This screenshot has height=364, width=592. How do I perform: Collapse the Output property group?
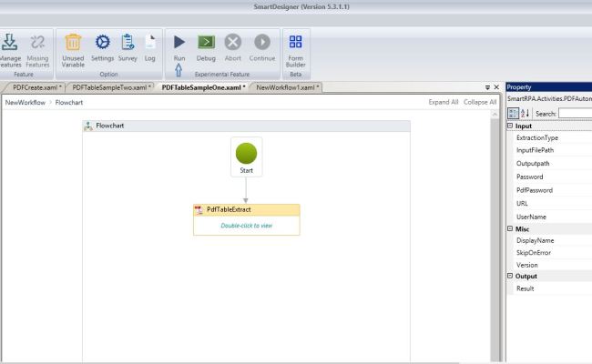point(510,276)
